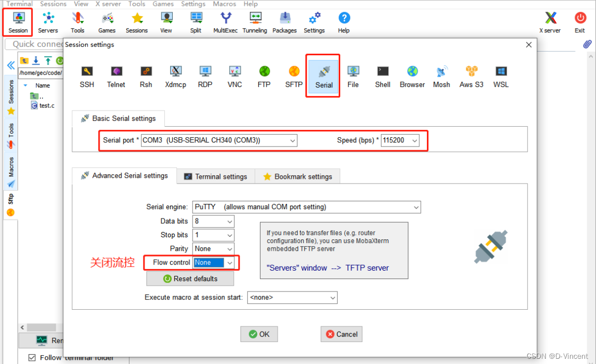This screenshot has height=364, width=596.
Task: Select the WSL session type
Action: coord(501,76)
